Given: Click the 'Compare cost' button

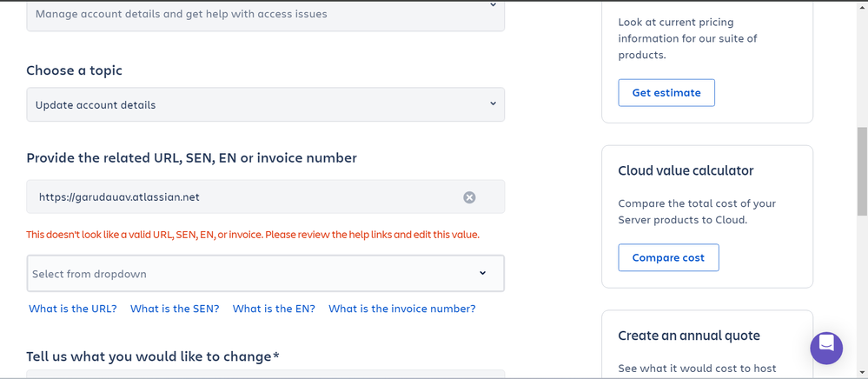Looking at the screenshot, I should point(668,258).
